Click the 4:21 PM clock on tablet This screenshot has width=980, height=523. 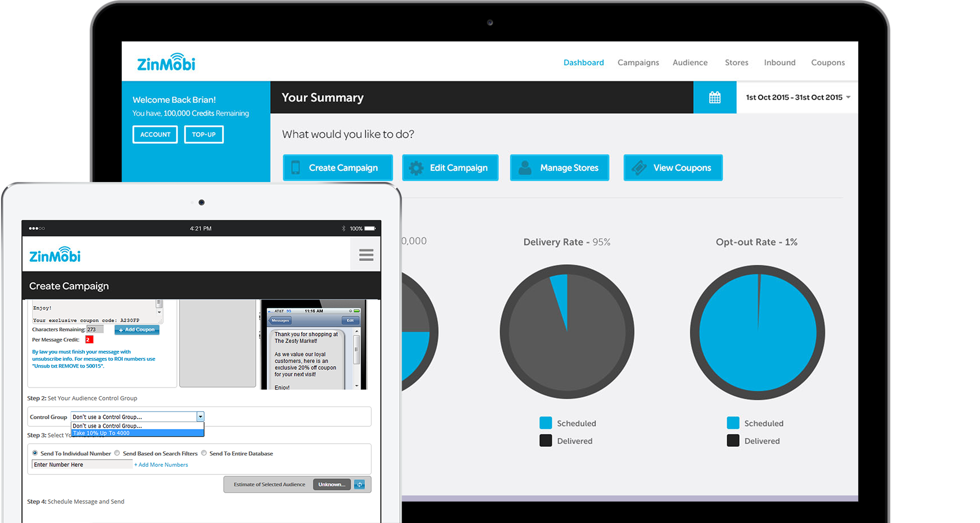(201, 229)
